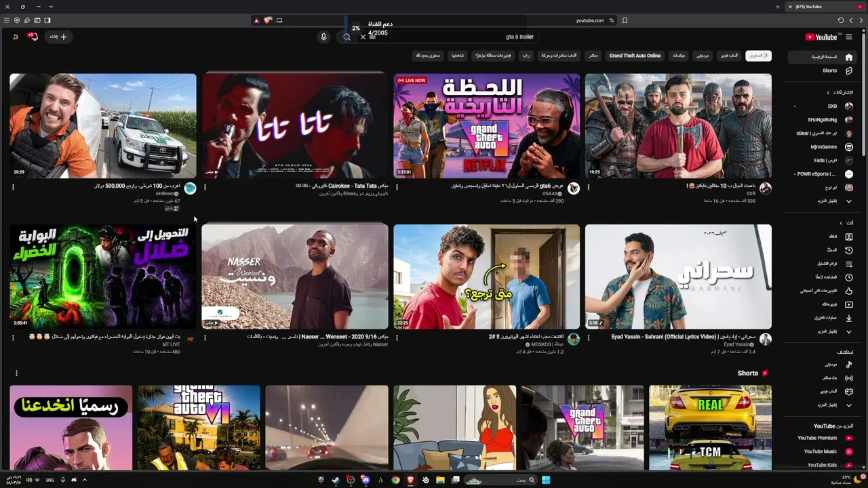Open the Playlists icon in sidebar
Screen dimensions: 868x488
848,264
